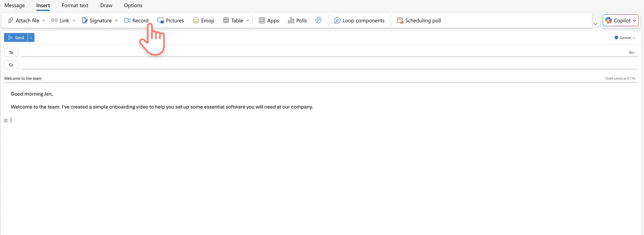Click the To recipients button
This screenshot has height=235, width=644.
[11, 53]
